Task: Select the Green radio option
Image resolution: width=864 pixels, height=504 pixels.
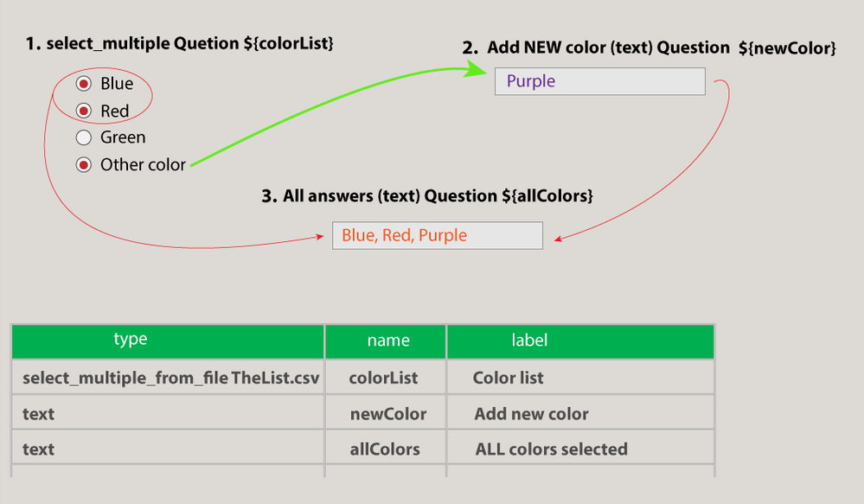Action: click(84, 137)
